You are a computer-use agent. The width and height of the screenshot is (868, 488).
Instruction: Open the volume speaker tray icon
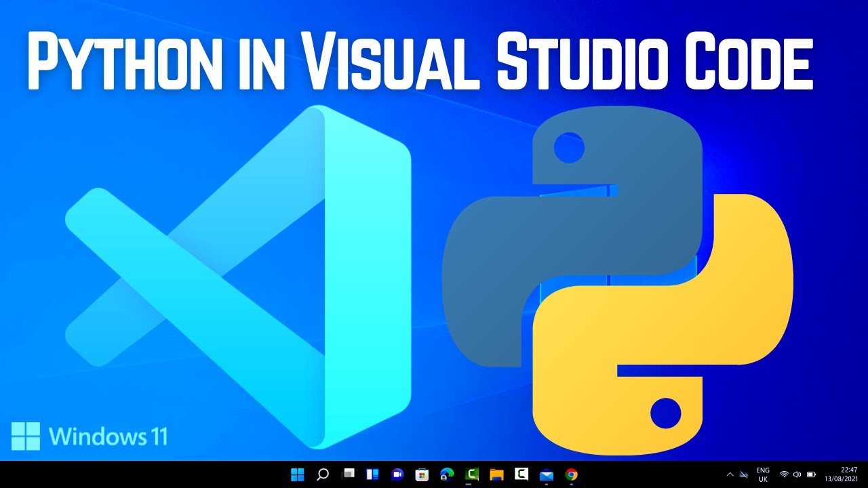pos(797,474)
